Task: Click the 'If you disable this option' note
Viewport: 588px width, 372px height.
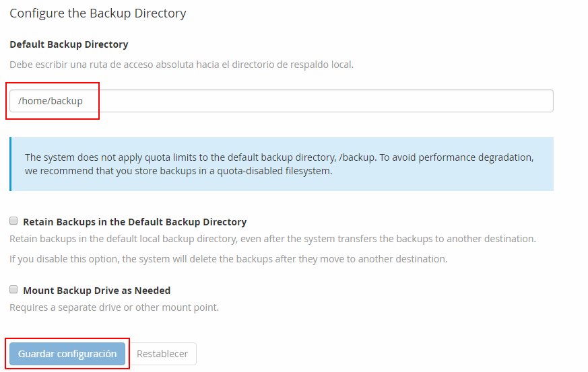Action: [x=228, y=259]
